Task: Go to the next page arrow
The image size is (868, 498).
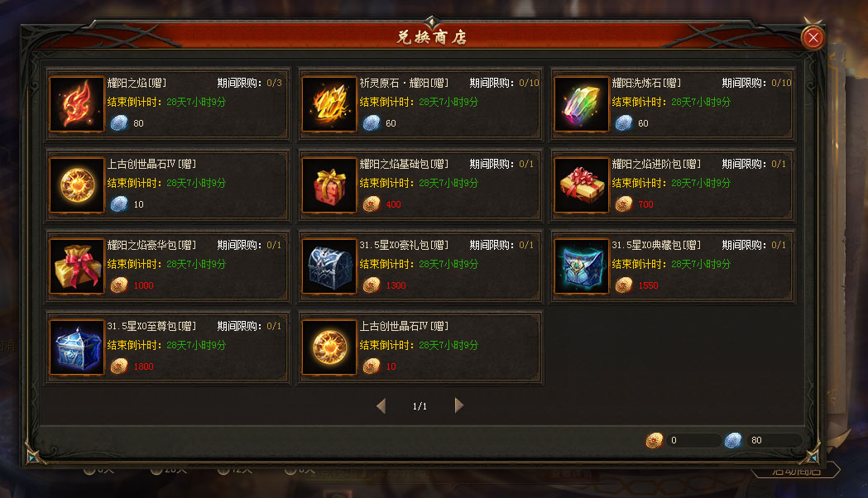Action: click(459, 405)
